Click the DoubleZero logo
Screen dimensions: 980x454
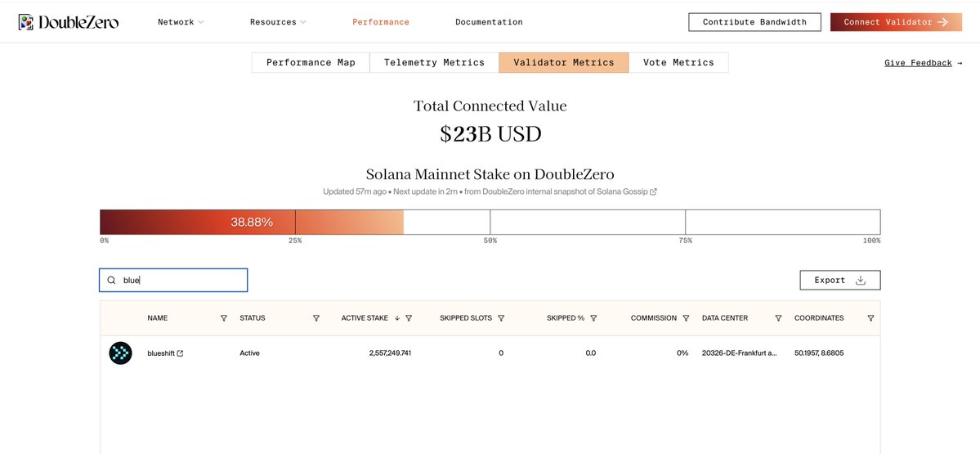(68, 22)
